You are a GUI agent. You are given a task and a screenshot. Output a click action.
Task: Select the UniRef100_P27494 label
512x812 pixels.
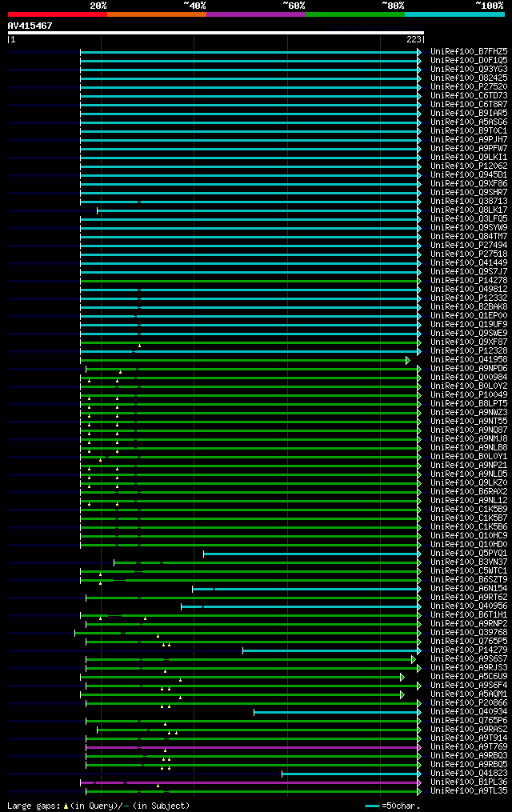tap(469, 246)
